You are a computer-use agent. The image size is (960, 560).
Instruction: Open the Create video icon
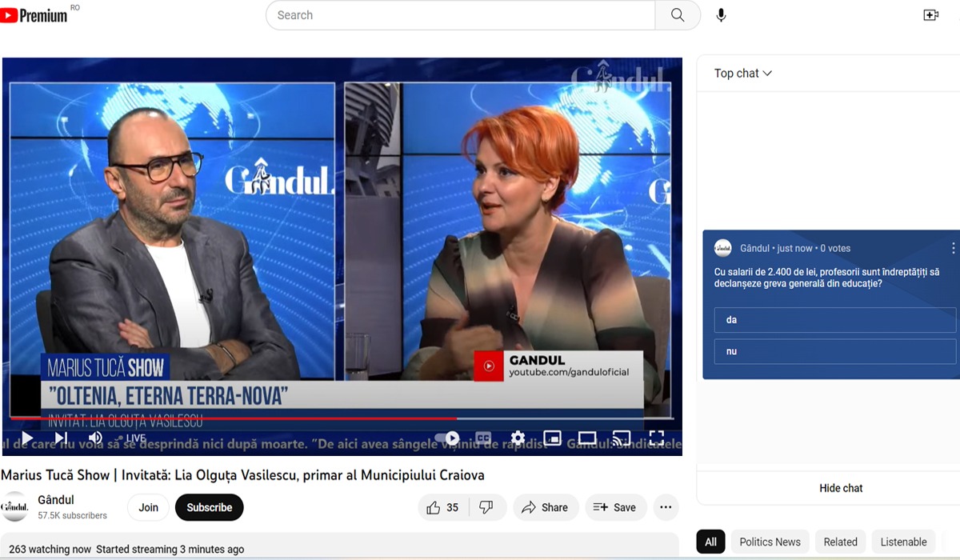click(x=931, y=15)
